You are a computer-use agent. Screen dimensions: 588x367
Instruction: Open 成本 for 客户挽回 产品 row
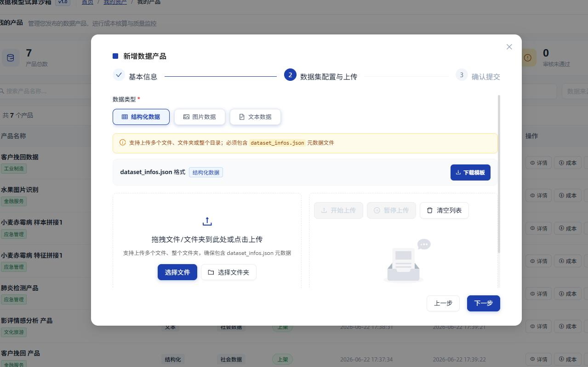[567, 359]
